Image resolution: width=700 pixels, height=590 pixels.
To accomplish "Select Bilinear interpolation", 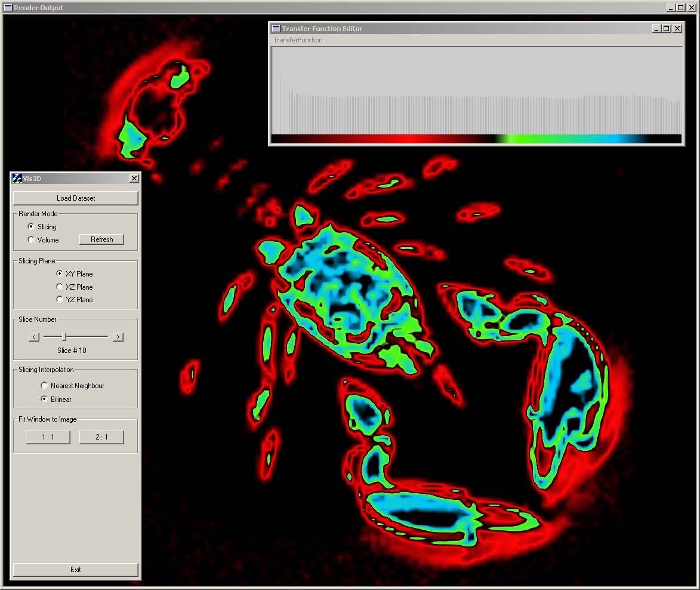I will click(x=44, y=399).
